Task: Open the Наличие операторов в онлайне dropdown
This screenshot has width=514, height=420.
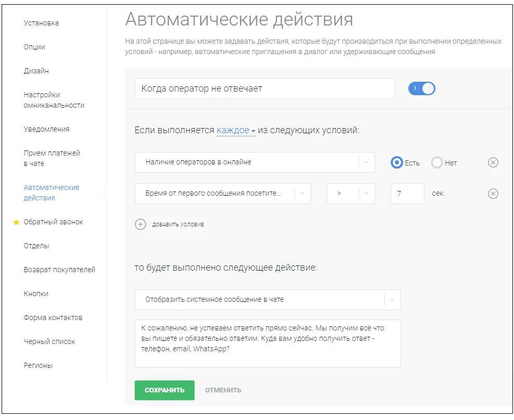Action: point(255,162)
